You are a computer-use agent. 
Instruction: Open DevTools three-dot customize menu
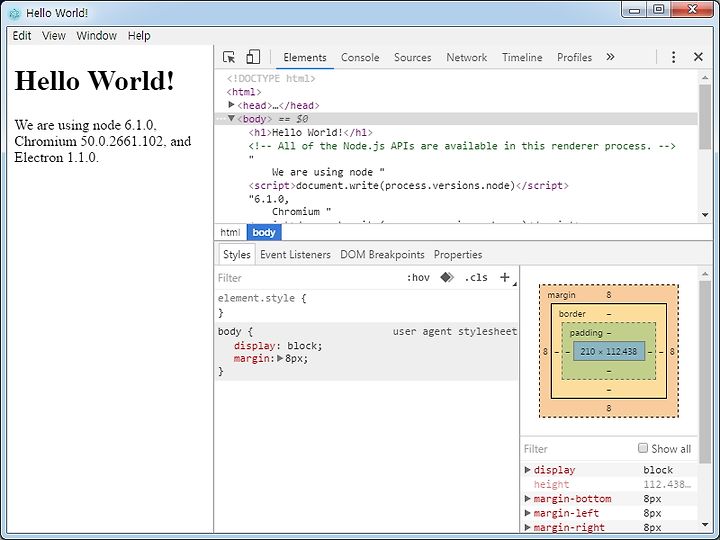pos(673,57)
